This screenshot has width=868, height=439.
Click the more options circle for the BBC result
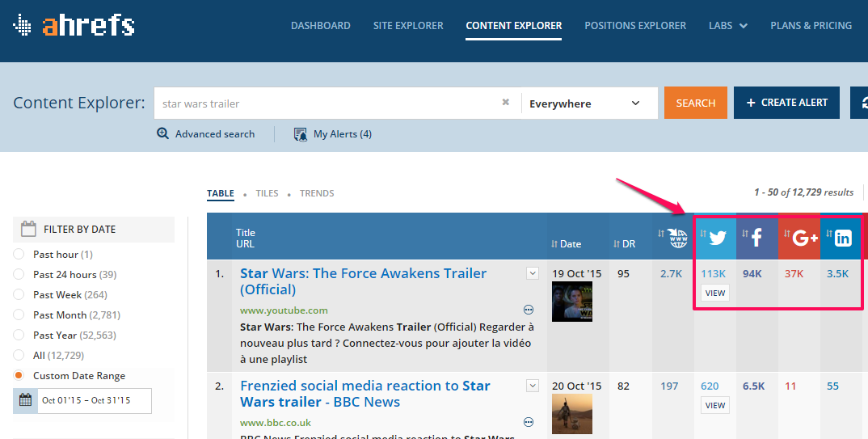coord(529,422)
